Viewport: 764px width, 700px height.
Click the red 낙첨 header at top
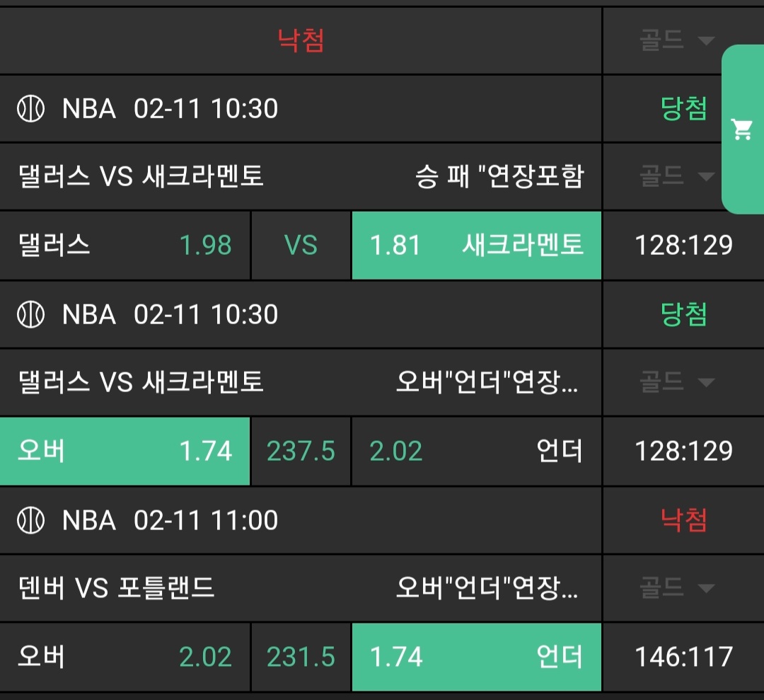[301, 40]
